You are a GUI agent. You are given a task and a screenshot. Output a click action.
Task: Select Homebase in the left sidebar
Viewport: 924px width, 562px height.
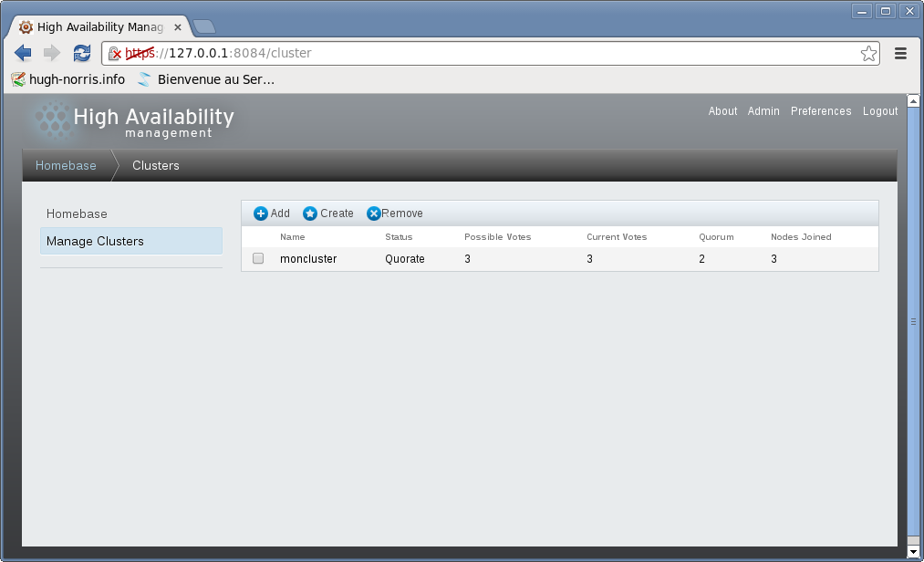[77, 213]
